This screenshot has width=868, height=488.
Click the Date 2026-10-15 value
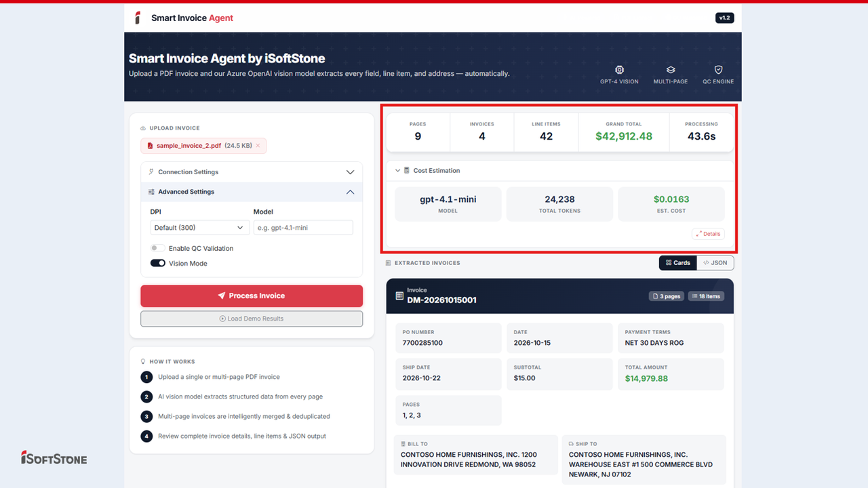coord(532,343)
